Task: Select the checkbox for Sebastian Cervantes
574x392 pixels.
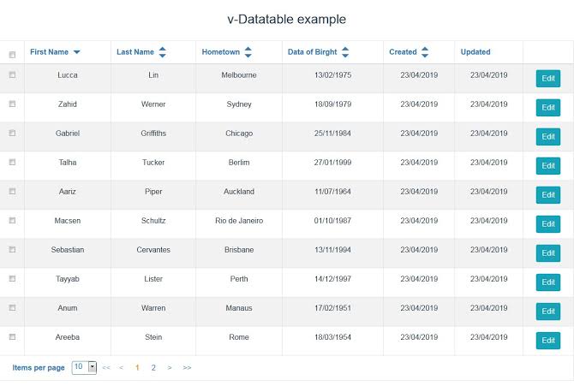Action: 12,249
